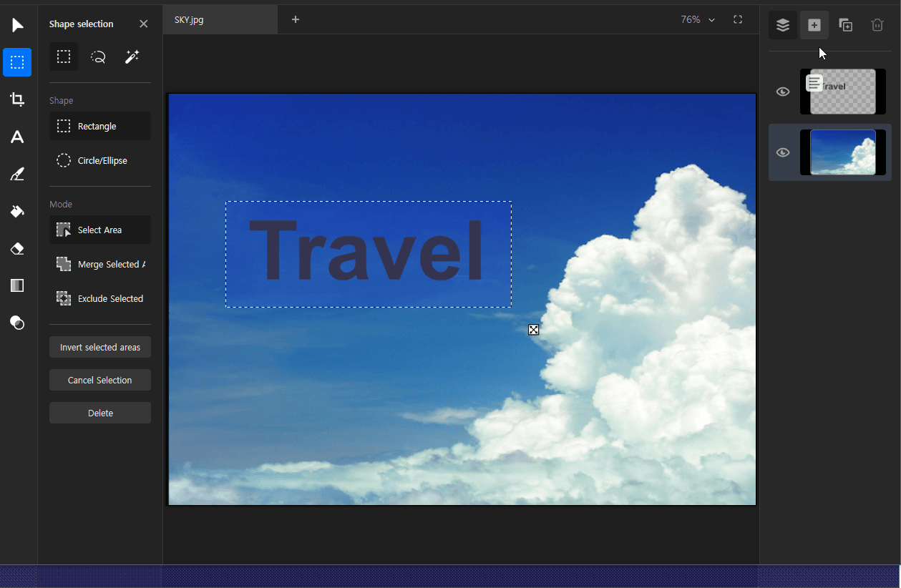
Task: Enable Merge Selected Area mode
Action: pos(100,264)
